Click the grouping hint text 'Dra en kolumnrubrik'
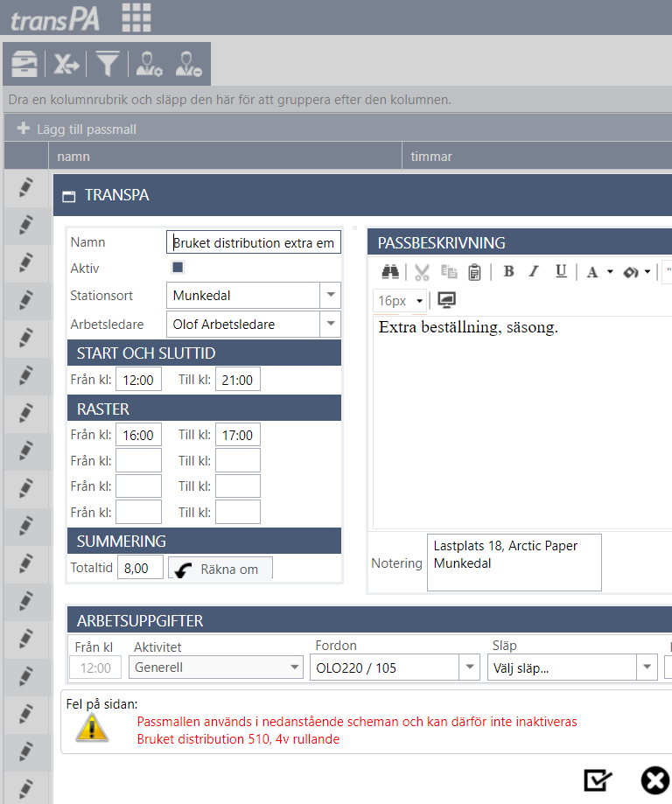Screen dimensions: 672x804 click(229, 100)
